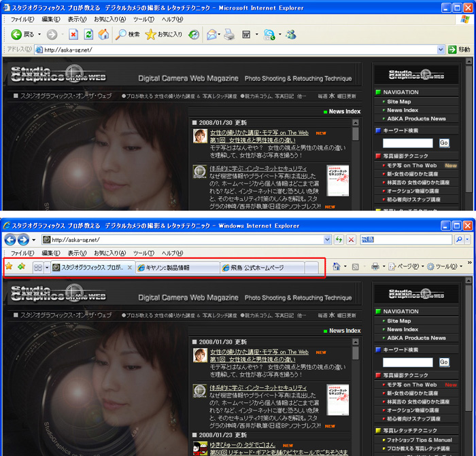Open お気に入り(A) menu in lower IE window
This screenshot has width=476, height=456.
[109, 253]
